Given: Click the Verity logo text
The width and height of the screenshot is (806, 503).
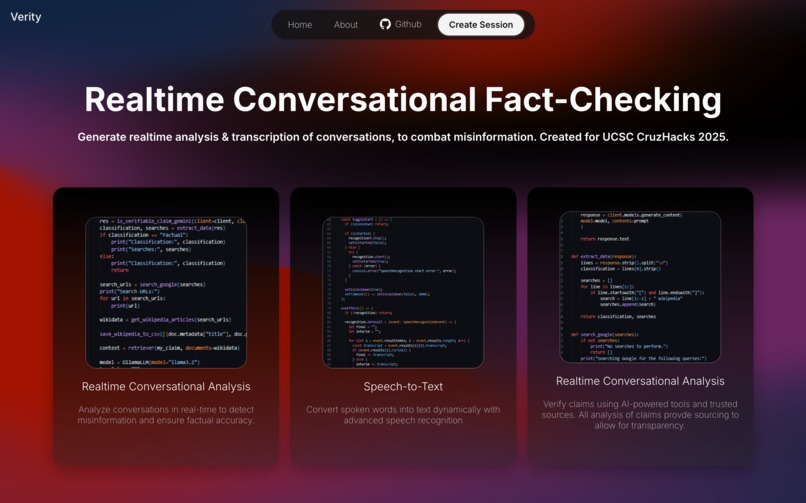Looking at the screenshot, I should tap(26, 16).
